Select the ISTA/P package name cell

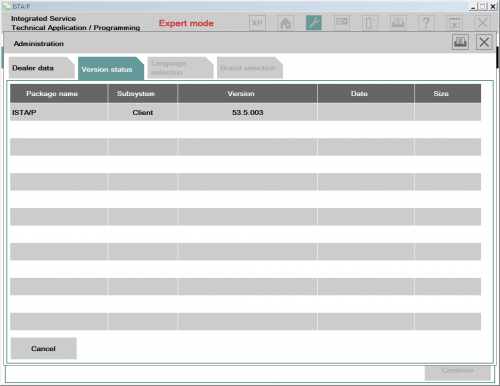click(59, 112)
